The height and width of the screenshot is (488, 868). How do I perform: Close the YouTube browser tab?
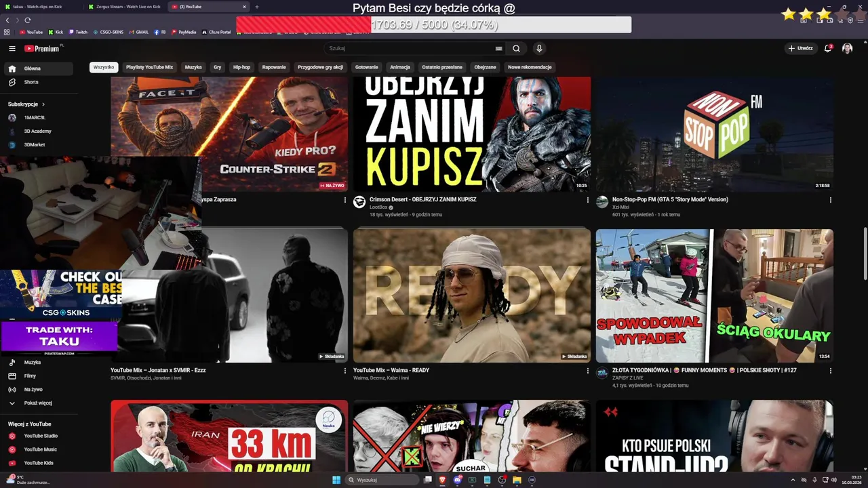tap(244, 7)
